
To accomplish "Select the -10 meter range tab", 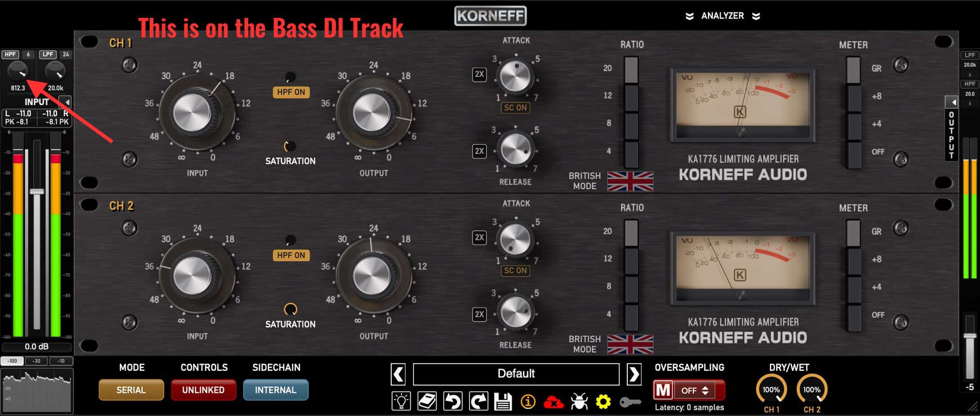I will click(x=61, y=361).
